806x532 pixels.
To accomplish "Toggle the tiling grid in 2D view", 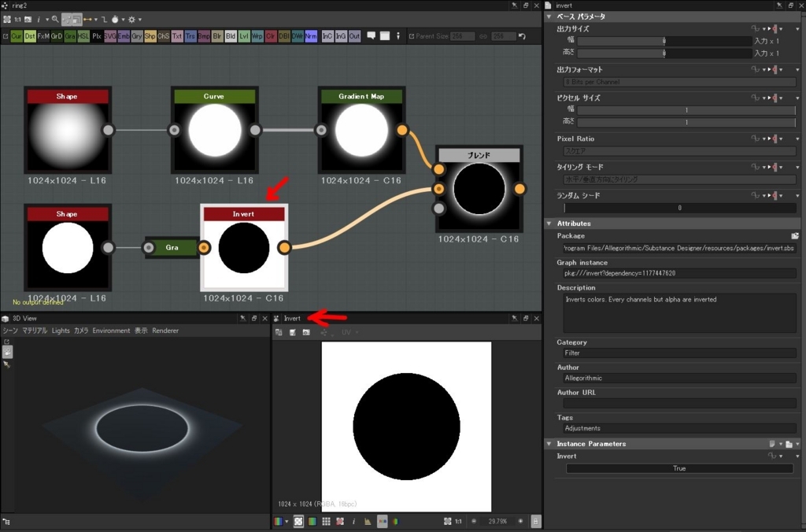I will pos(326,521).
